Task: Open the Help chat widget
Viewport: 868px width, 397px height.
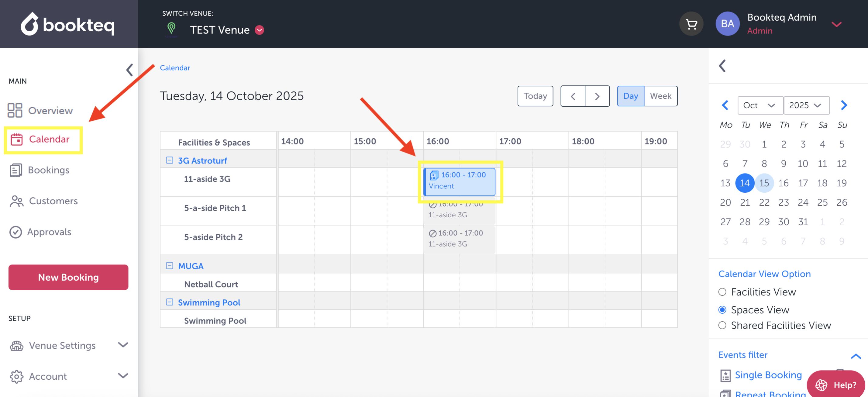Action: click(836, 385)
